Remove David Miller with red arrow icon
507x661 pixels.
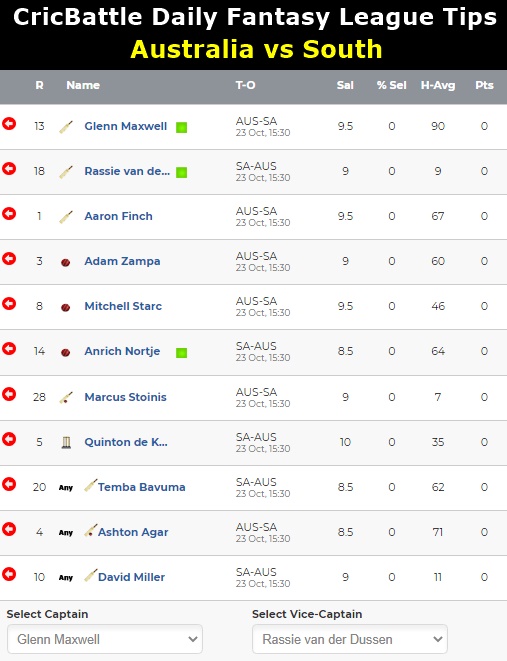point(9,574)
